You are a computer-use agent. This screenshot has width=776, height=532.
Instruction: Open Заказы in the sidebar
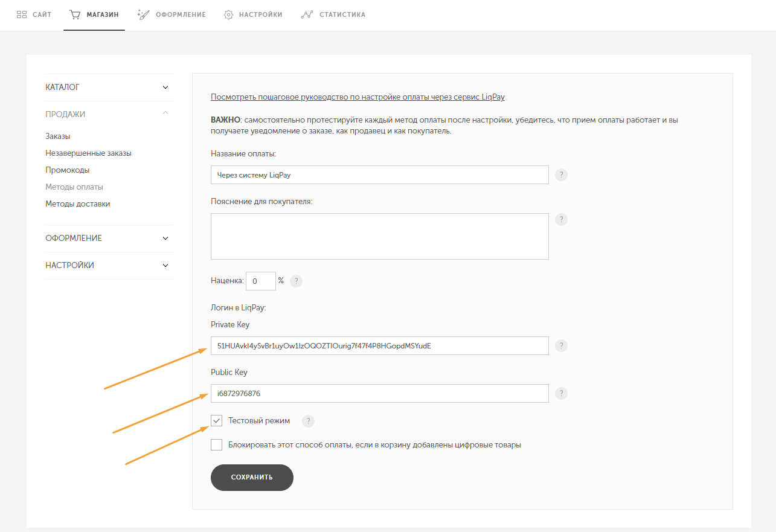click(x=58, y=136)
